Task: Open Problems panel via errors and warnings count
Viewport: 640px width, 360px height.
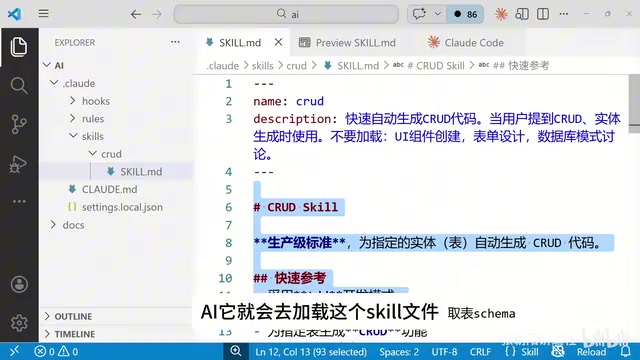Action: coord(56,351)
